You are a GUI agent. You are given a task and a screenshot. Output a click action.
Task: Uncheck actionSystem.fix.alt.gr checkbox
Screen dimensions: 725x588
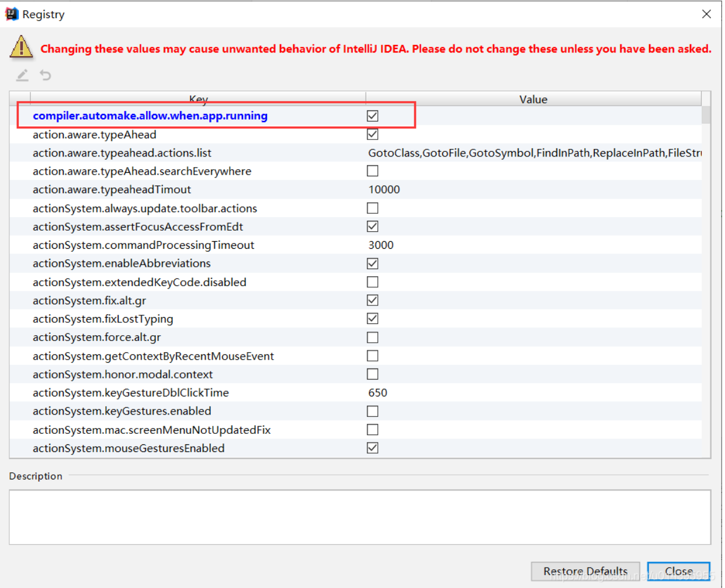[373, 300]
